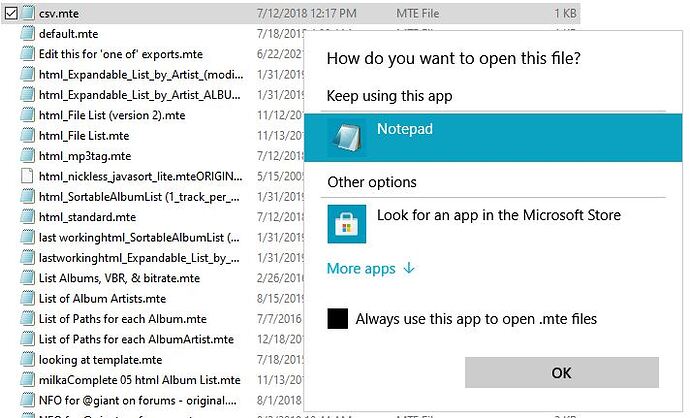Click the Notepad app icon
The height and width of the screenshot is (418, 690).
347,137
